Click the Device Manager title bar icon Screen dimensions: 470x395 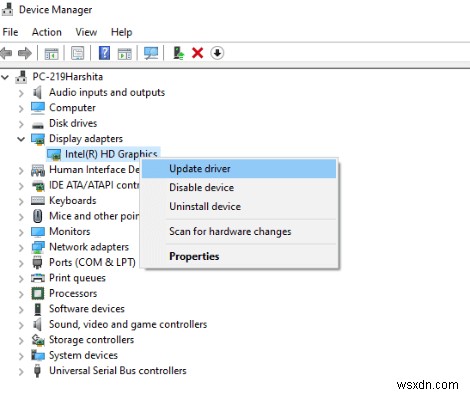tap(7, 9)
